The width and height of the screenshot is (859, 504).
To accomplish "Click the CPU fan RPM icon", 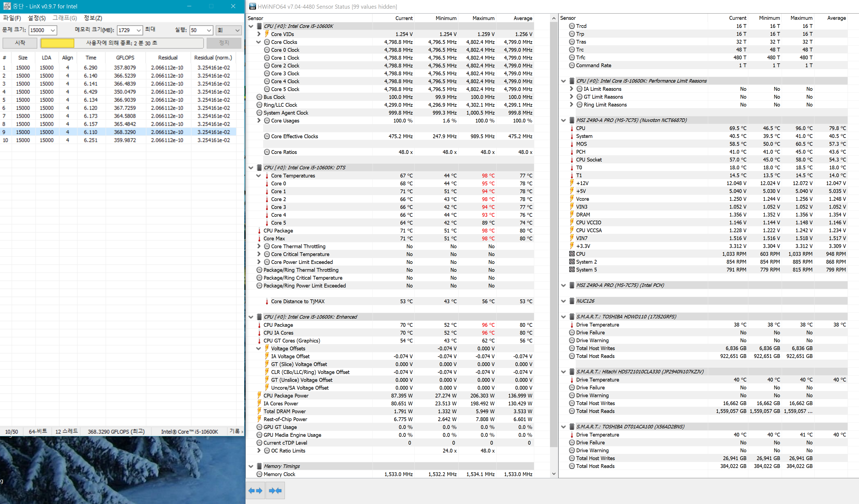I will point(572,254).
